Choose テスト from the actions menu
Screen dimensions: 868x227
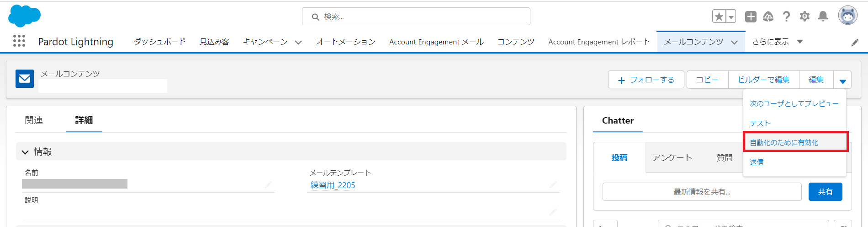pyautogui.click(x=794, y=123)
